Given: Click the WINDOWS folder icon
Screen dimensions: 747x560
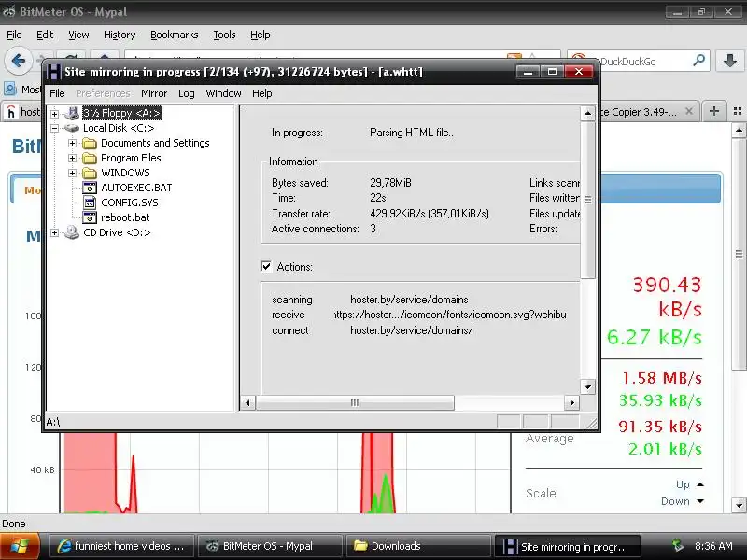Looking at the screenshot, I should (x=90, y=173).
